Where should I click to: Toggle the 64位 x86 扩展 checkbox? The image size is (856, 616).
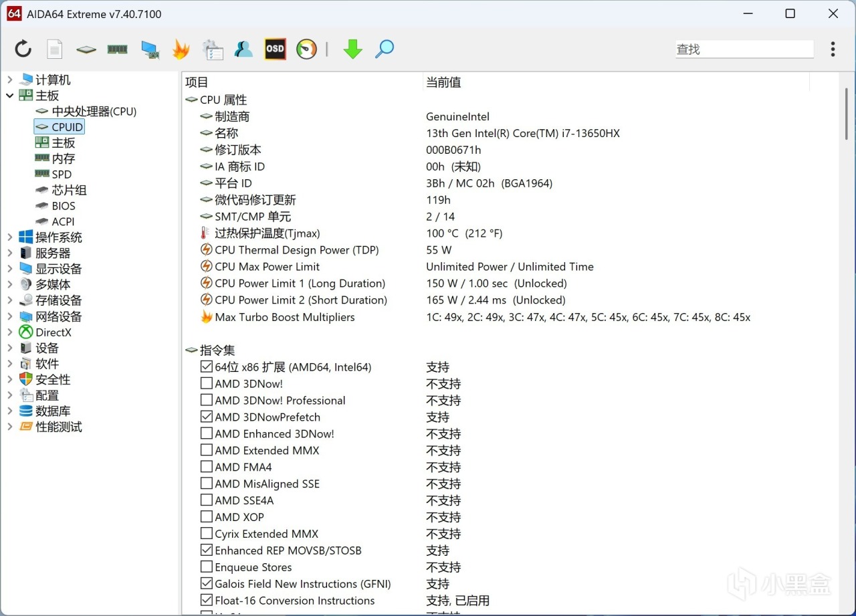pos(207,367)
